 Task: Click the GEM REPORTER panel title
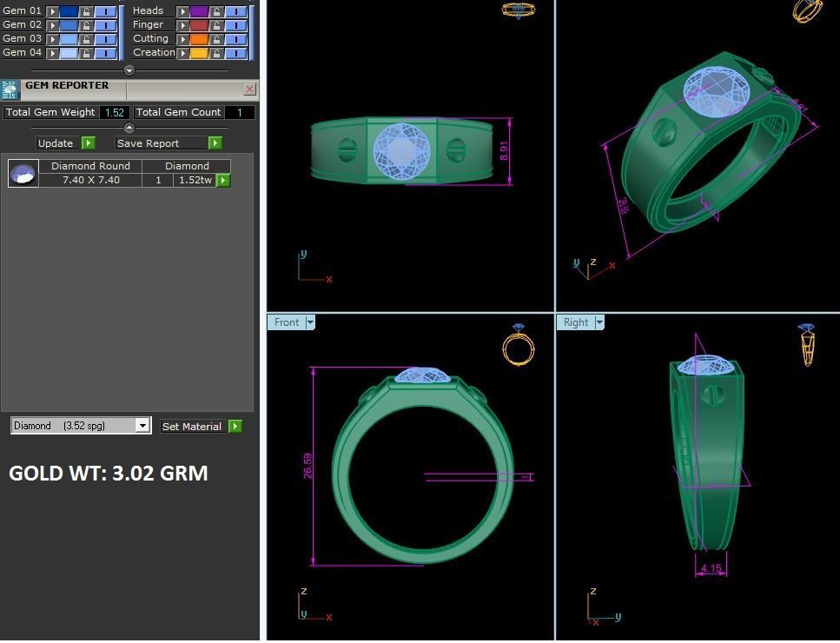67,85
